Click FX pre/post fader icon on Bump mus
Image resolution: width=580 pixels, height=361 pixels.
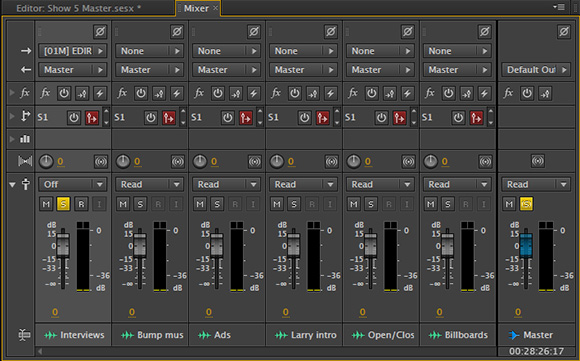click(x=159, y=93)
